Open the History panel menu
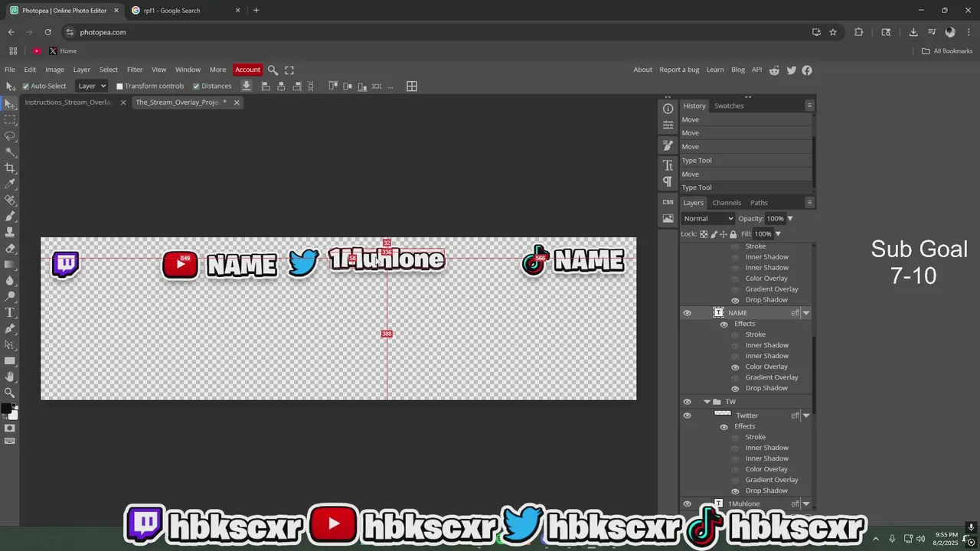Image resolution: width=980 pixels, height=551 pixels. coord(809,106)
